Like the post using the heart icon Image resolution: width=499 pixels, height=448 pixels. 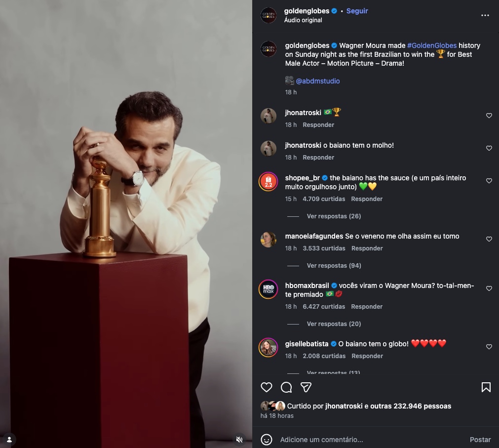(x=267, y=387)
